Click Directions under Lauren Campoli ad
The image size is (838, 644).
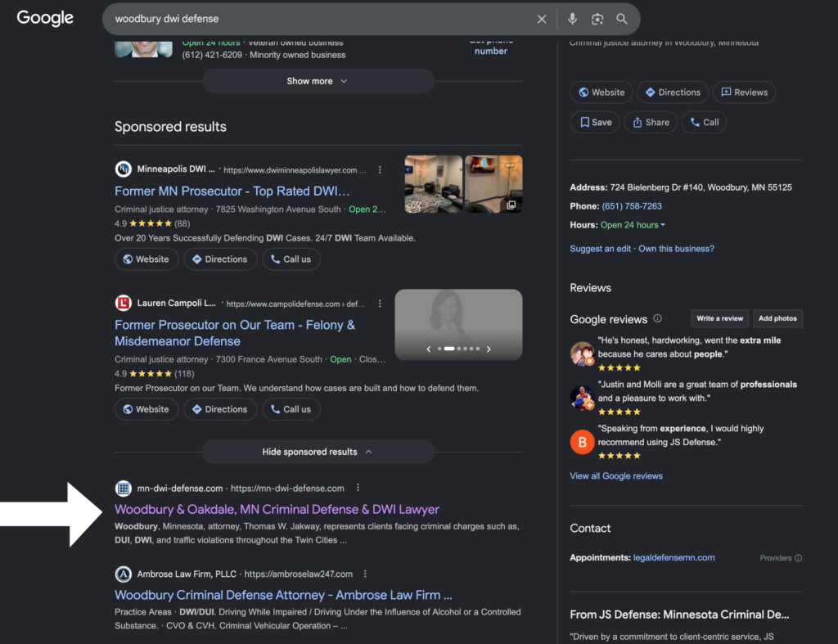(x=220, y=409)
